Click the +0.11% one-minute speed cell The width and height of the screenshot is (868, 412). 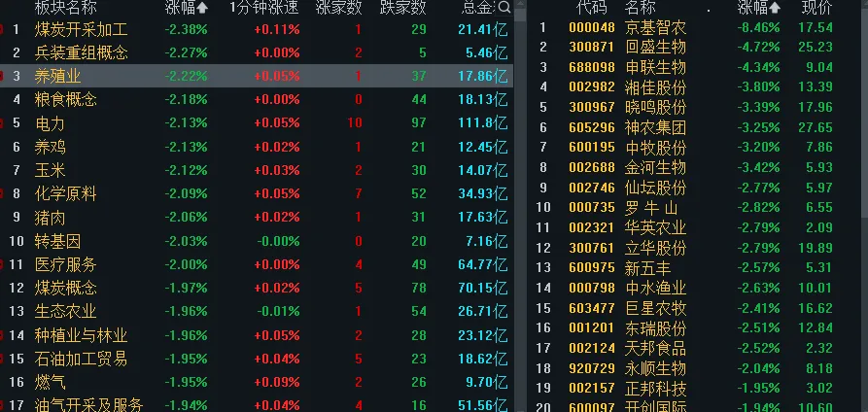[x=277, y=29]
